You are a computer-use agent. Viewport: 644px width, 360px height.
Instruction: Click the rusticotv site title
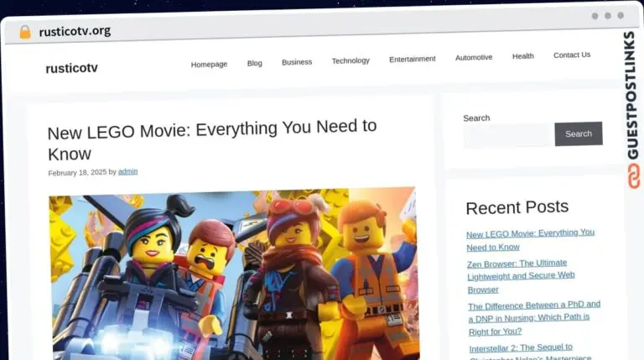tap(71, 68)
